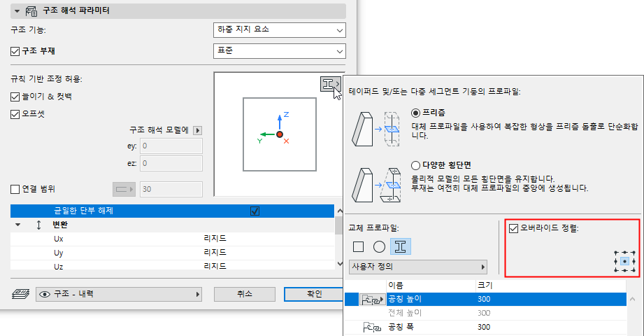Choose the I-shaped replacement profile icon
Viewport: 644px width, 336px height.
click(x=401, y=247)
